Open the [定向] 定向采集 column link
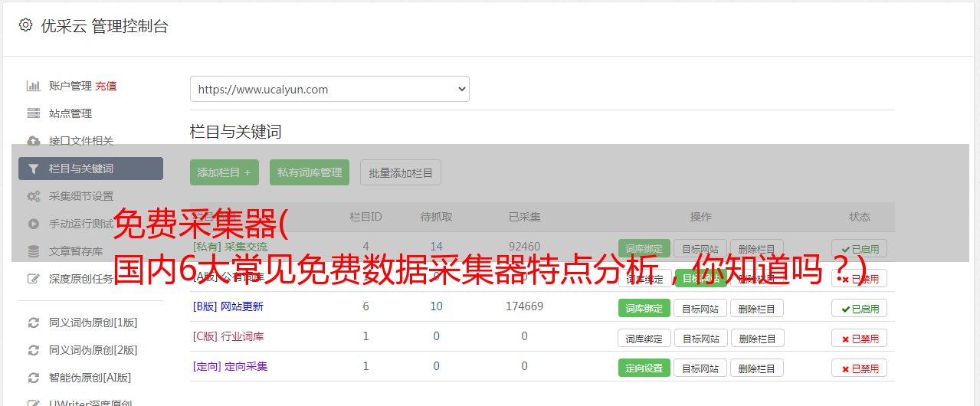The height and width of the screenshot is (406, 980). [231, 366]
